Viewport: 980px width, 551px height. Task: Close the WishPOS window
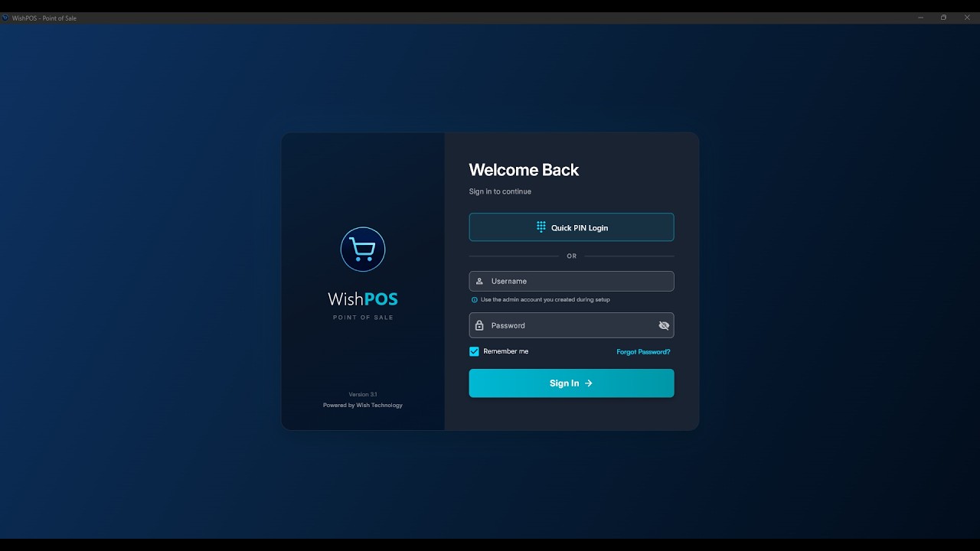coord(967,18)
